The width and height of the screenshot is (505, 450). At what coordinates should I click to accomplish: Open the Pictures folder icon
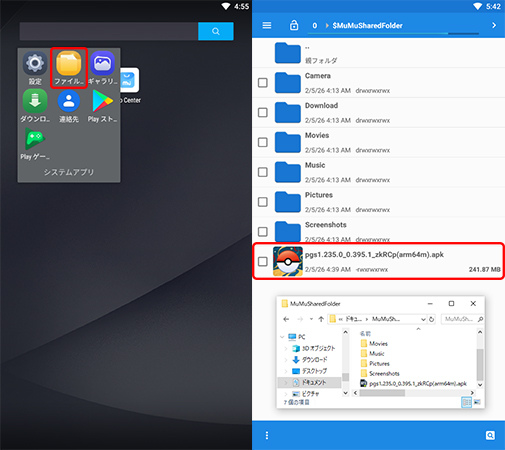[288, 202]
